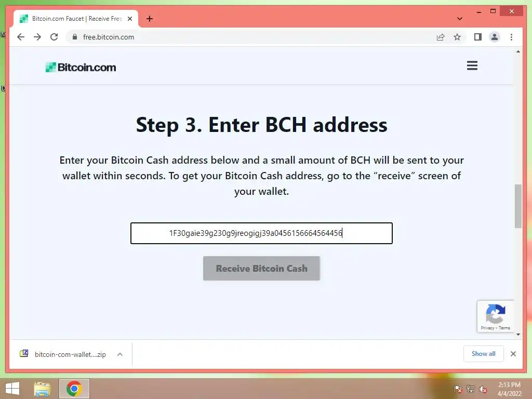Open File Explorer from the taskbar
Screen dimensions: 532x399
pos(42,389)
